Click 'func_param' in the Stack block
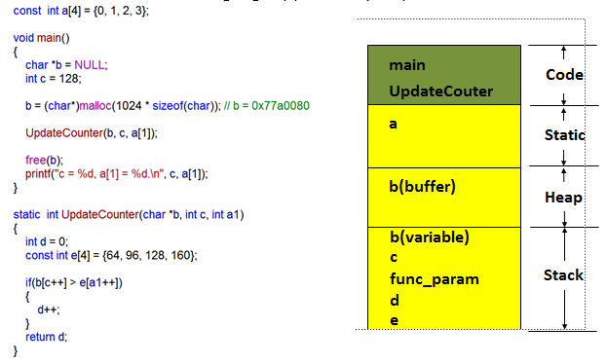The image size is (607, 364). click(435, 279)
